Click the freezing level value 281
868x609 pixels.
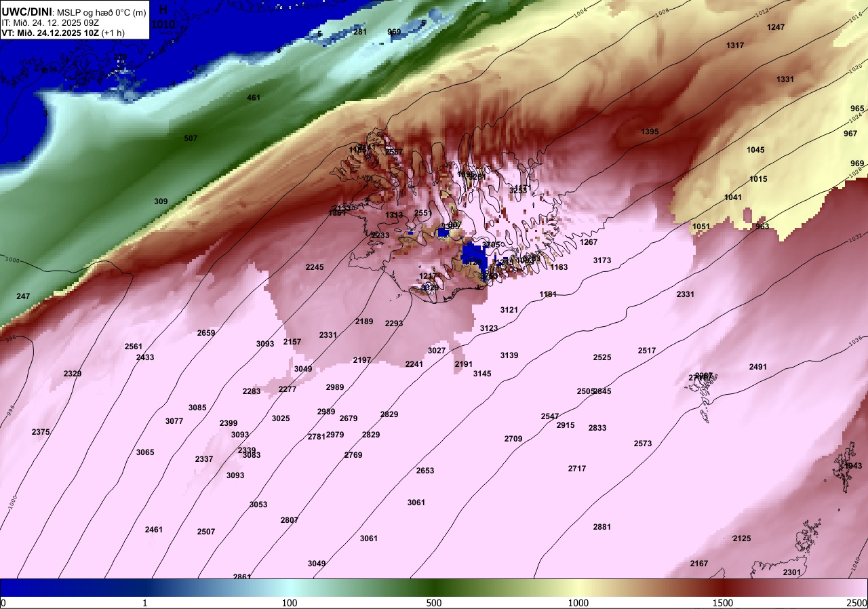tap(360, 32)
